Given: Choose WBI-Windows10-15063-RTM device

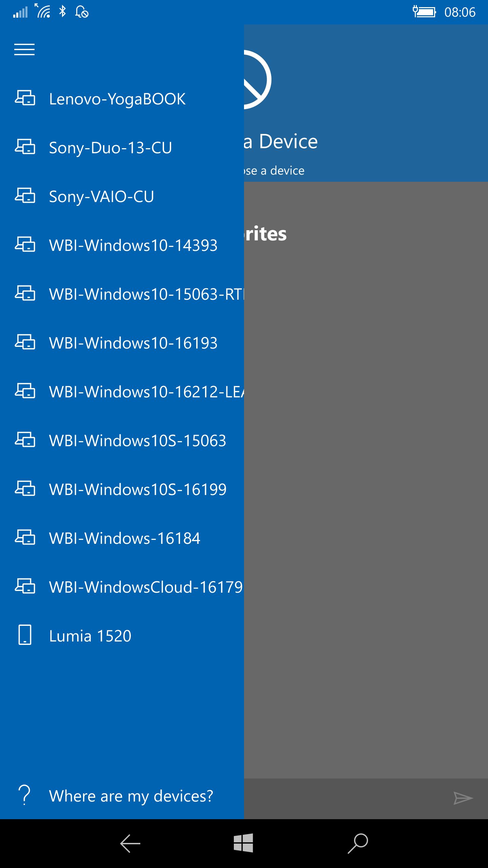Looking at the screenshot, I should point(122,294).
